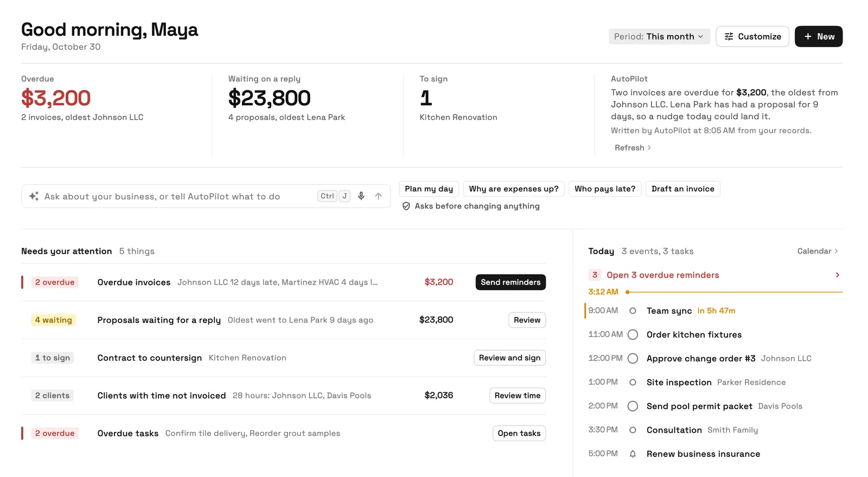Click the 1 to sign badge

[x=53, y=358]
